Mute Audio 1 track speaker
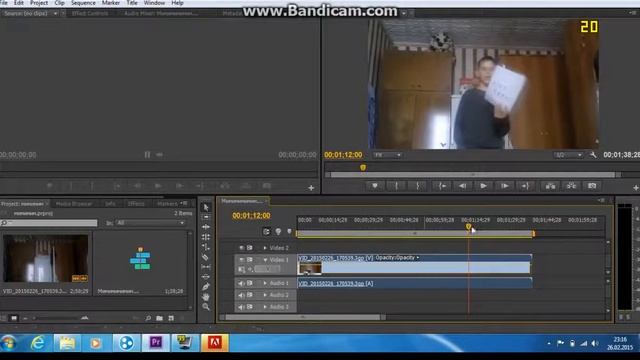The image size is (640, 360). 241,283
